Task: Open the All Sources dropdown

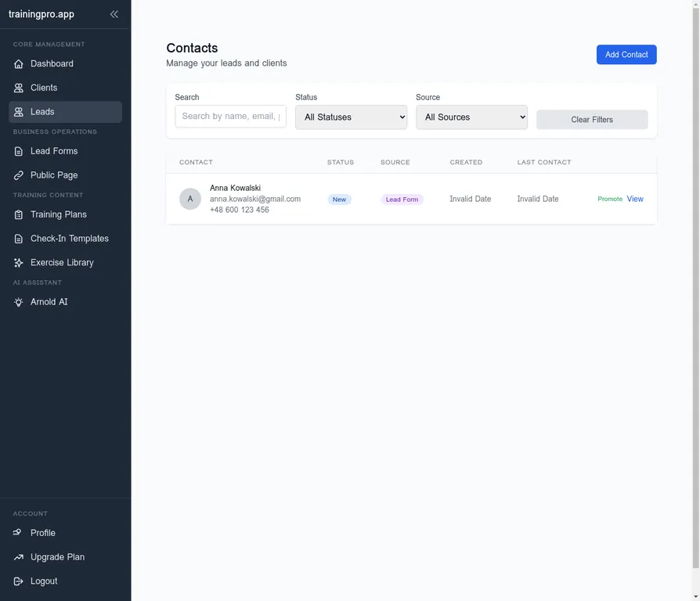Action: click(x=471, y=117)
